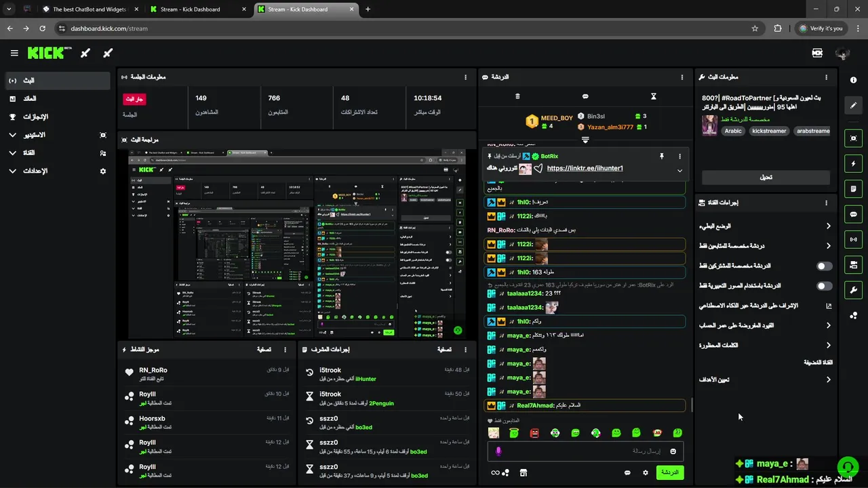Click the first sword icon beside Kick logo
The height and width of the screenshot is (488, 868).
point(85,53)
